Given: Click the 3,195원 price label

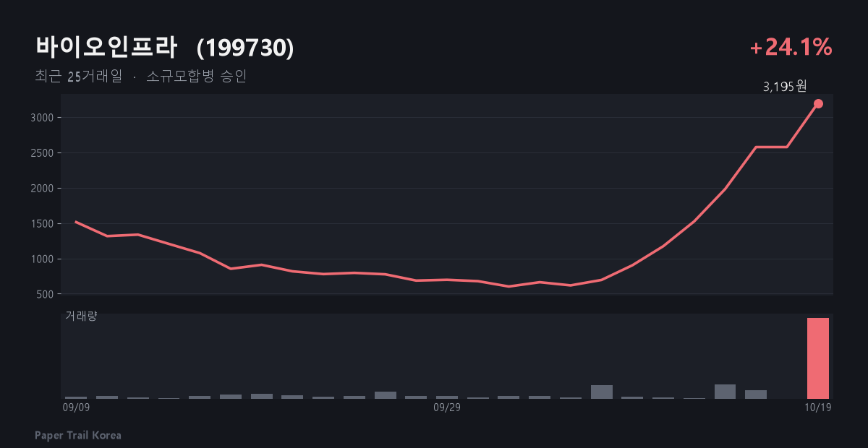Looking at the screenshot, I should (x=785, y=87).
